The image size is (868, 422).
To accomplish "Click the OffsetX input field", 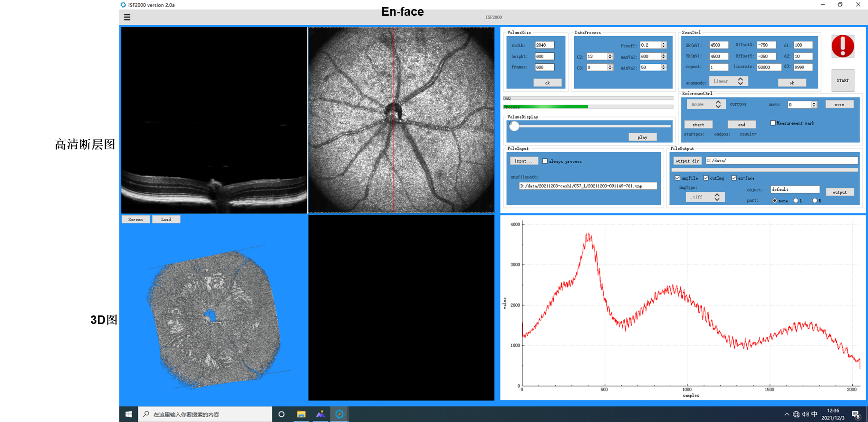I will [766, 45].
